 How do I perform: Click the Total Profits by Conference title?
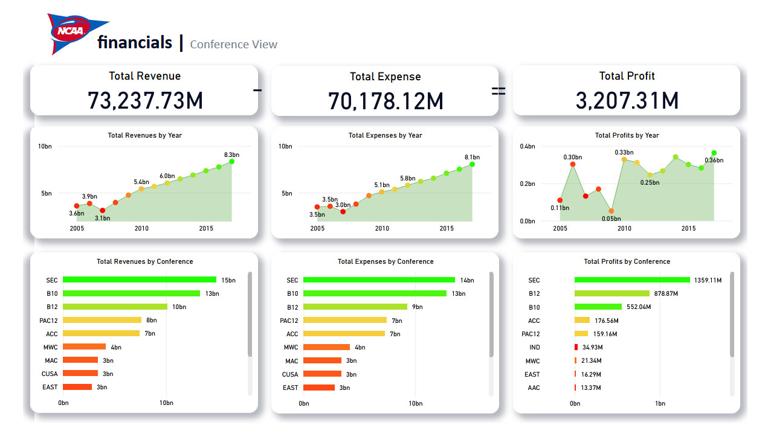(626, 262)
